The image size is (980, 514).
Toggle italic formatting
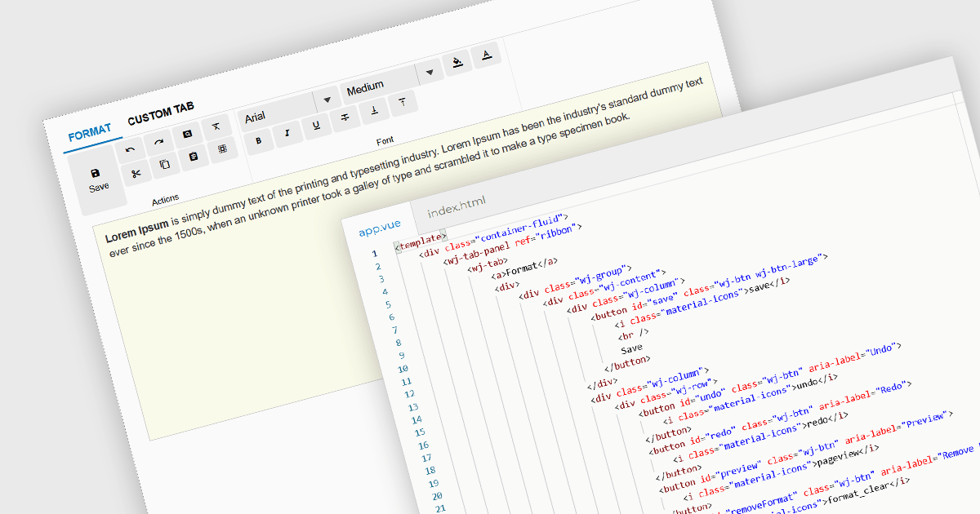coord(287,133)
